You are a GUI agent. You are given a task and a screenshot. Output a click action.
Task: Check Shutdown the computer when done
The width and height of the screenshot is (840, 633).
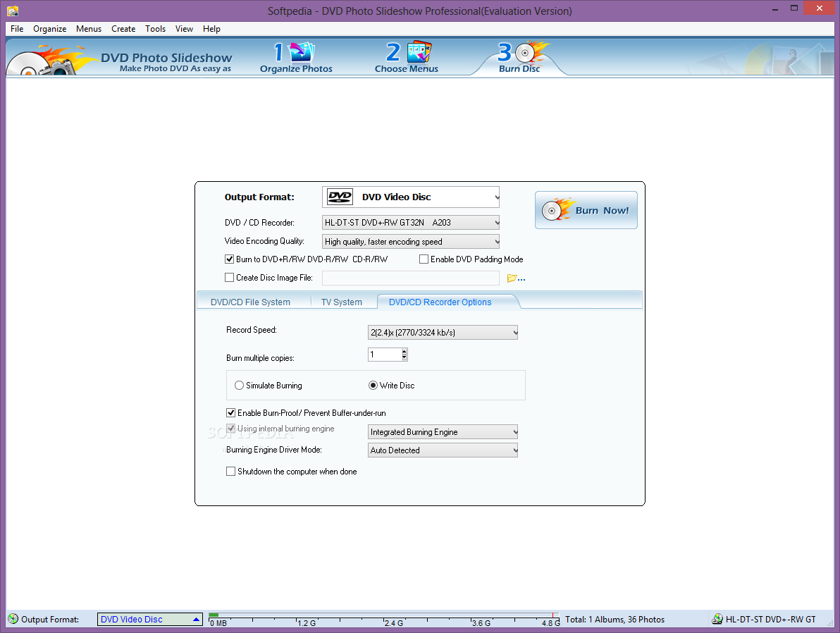pos(231,472)
